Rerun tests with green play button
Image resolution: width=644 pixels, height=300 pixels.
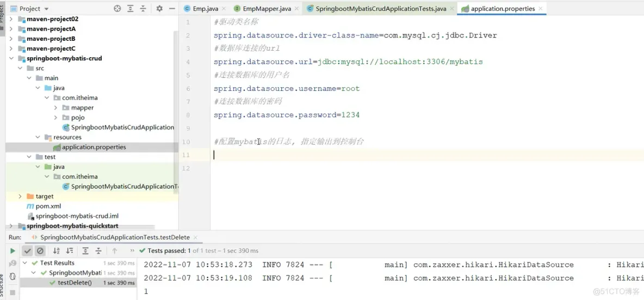pyautogui.click(x=13, y=250)
